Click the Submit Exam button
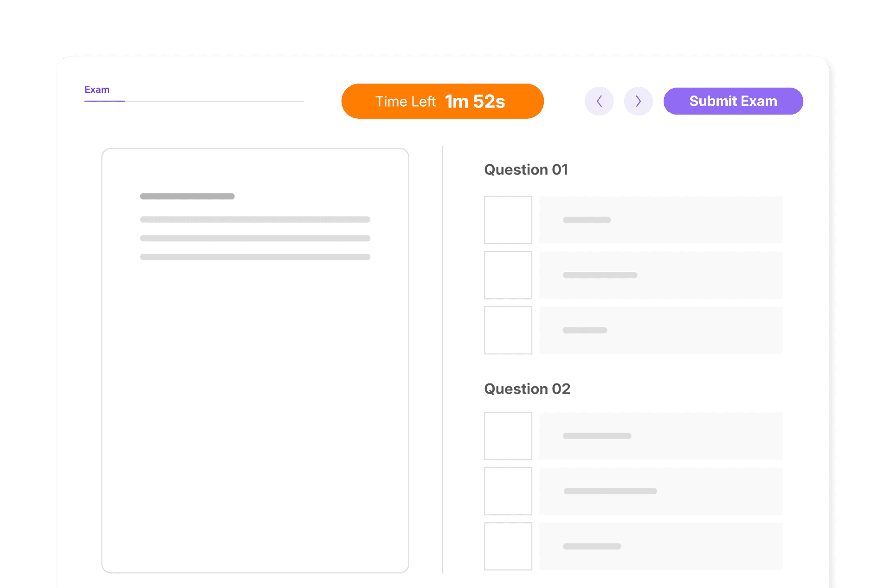The width and height of the screenshot is (891, 588). [x=733, y=101]
